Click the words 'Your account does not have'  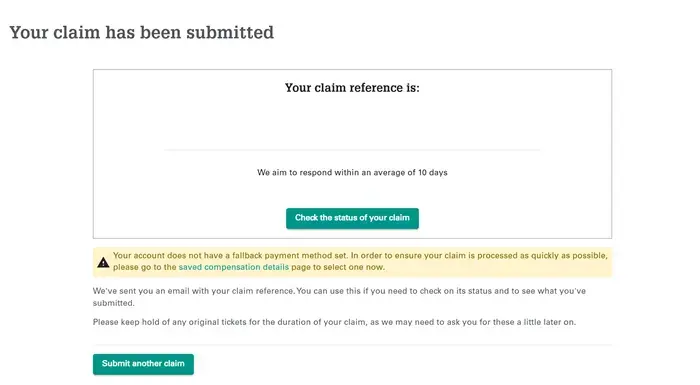tap(162, 255)
